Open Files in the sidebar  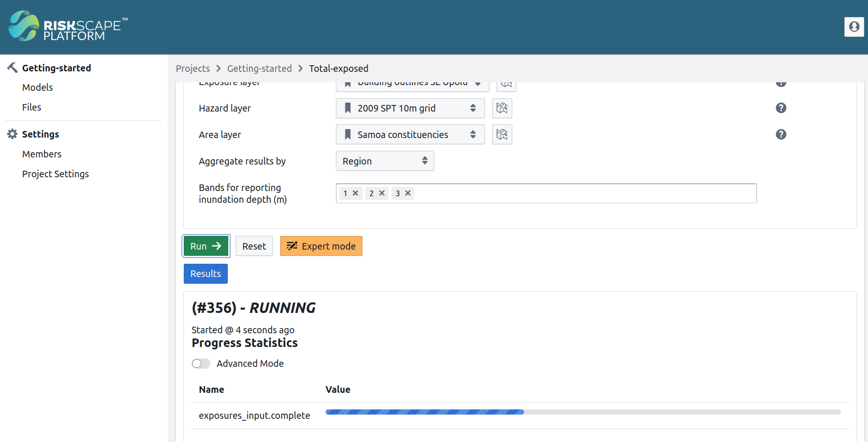[32, 107]
